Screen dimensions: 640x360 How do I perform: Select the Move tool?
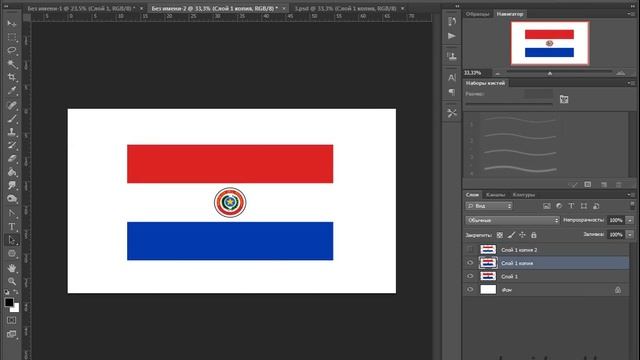pyautogui.click(x=12, y=24)
